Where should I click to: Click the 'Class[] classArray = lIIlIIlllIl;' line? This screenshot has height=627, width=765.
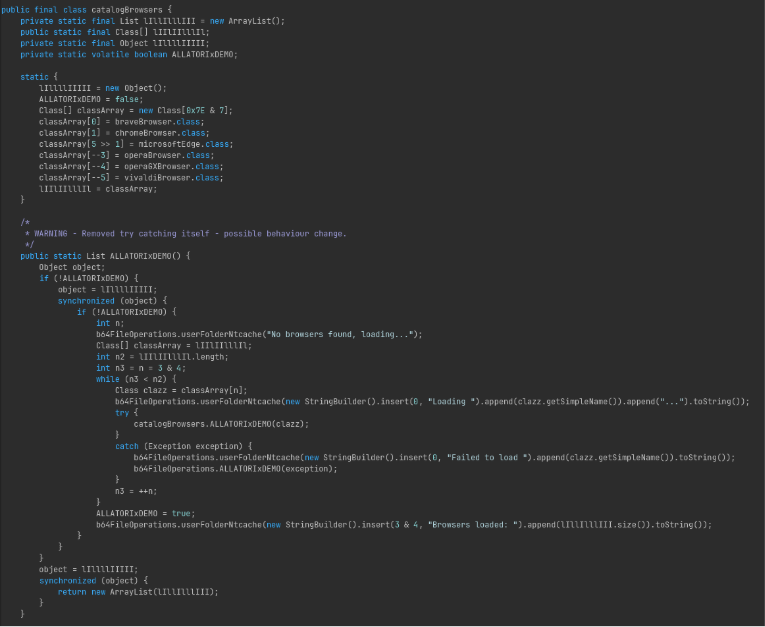(x=174, y=346)
